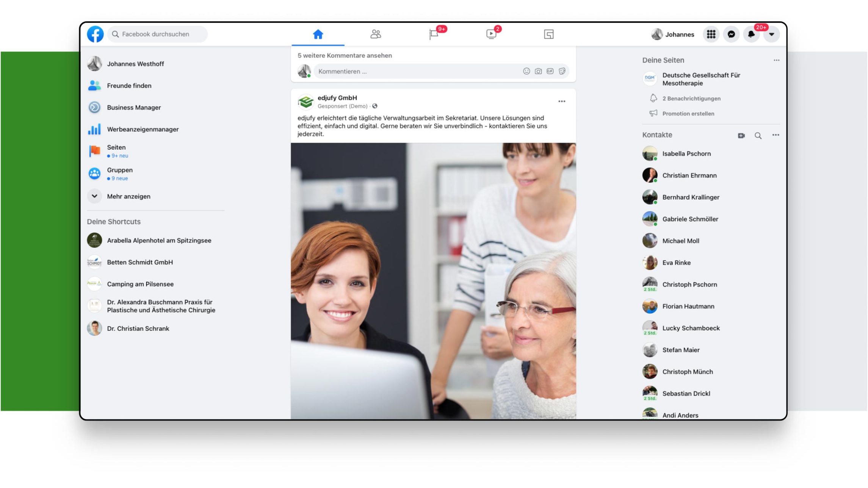
Task: Switch to the Friends tab
Action: tap(376, 34)
